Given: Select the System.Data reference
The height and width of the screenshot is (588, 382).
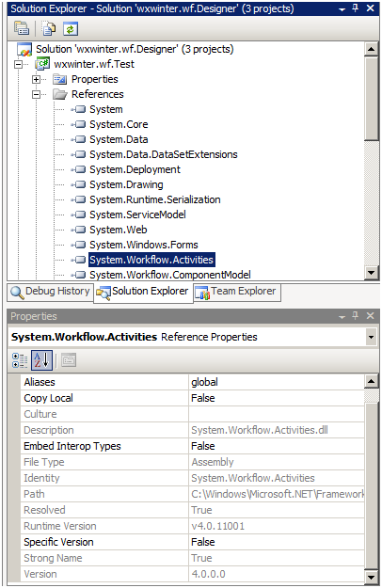Looking at the screenshot, I should [x=119, y=139].
